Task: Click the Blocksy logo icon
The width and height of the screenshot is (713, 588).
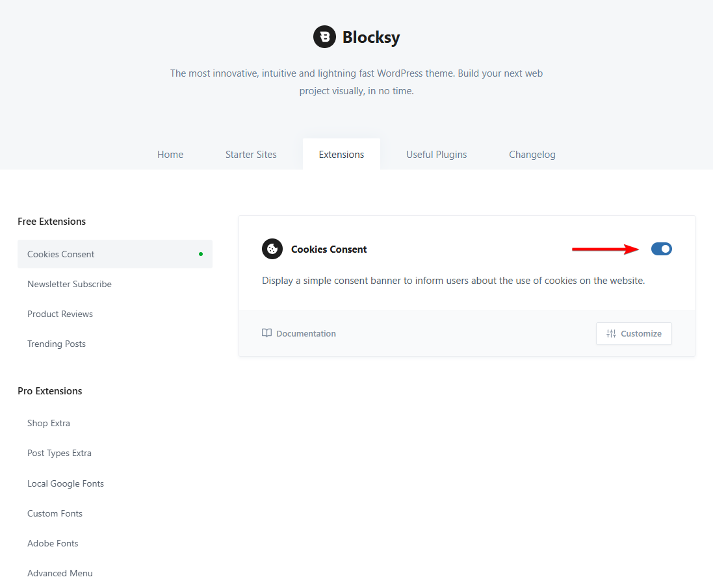Action: pos(324,37)
